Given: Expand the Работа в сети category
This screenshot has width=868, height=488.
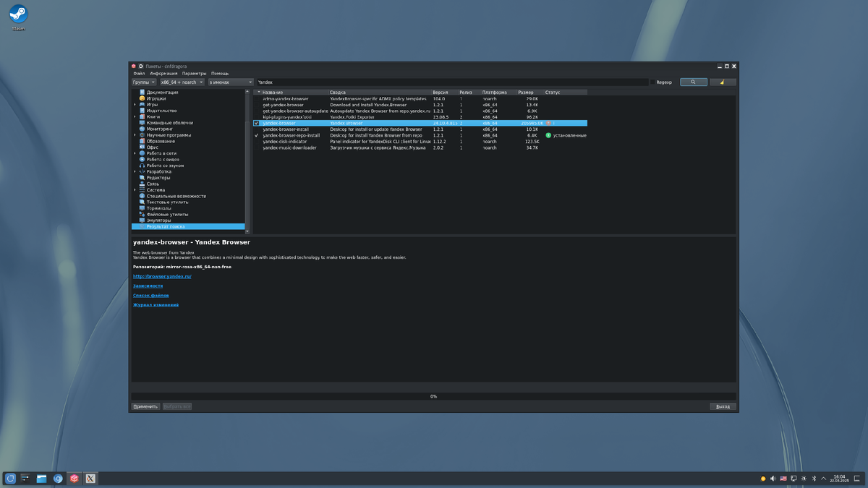Looking at the screenshot, I should pyautogui.click(x=135, y=153).
